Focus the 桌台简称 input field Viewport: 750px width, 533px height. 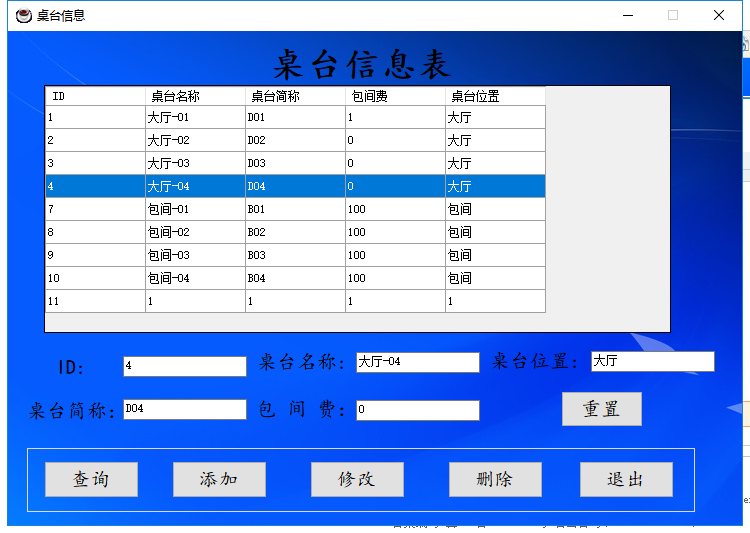click(x=185, y=409)
